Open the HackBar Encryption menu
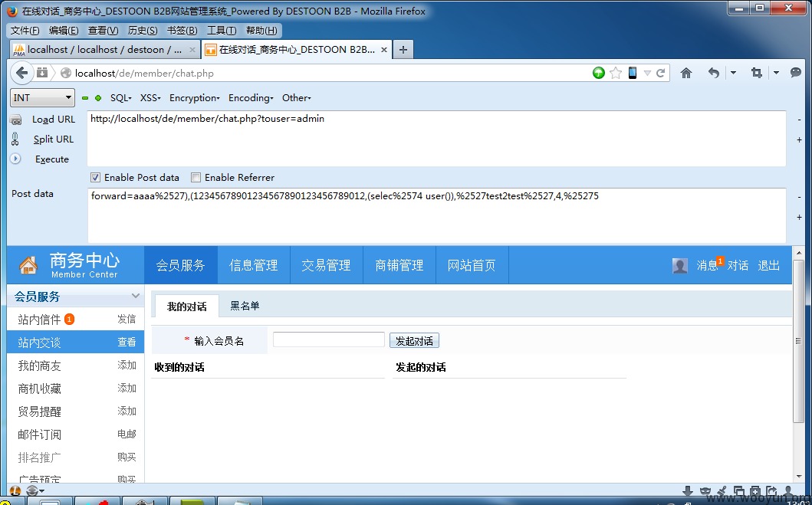 pos(194,98)
